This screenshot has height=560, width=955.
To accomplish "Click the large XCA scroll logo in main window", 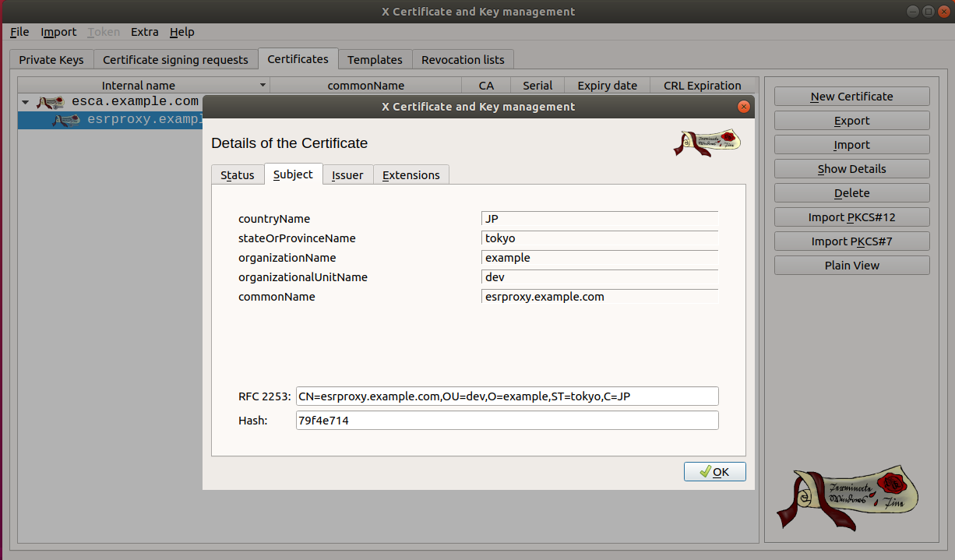I will pyautogui.click(x=847, y=498).
